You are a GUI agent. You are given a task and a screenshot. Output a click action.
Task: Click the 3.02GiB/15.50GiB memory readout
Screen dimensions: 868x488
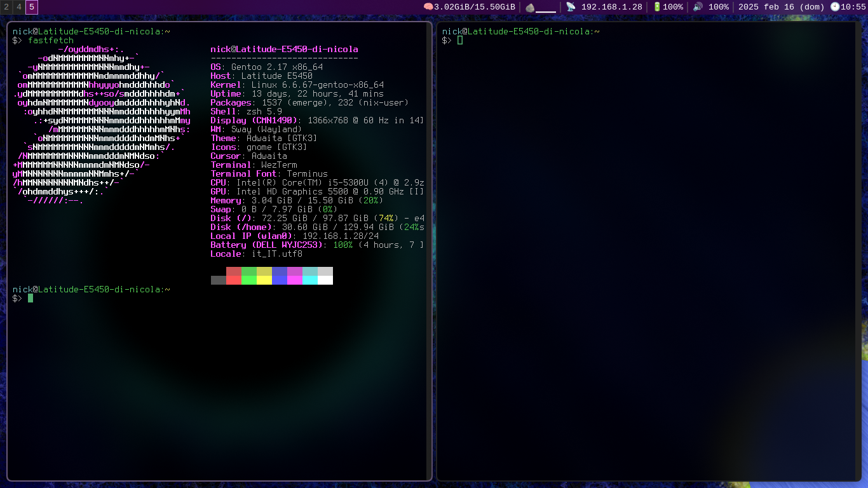pyautogui.click(x=475, y=7)
